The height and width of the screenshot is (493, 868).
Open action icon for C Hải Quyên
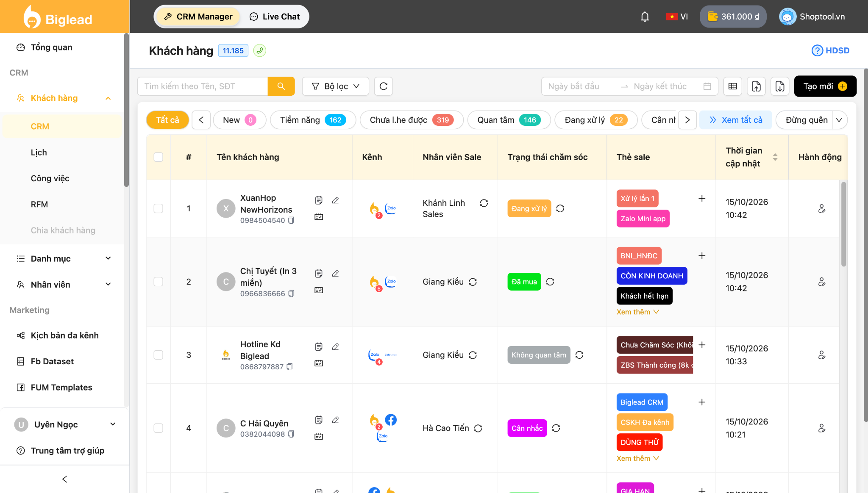[x=822, y=428]
